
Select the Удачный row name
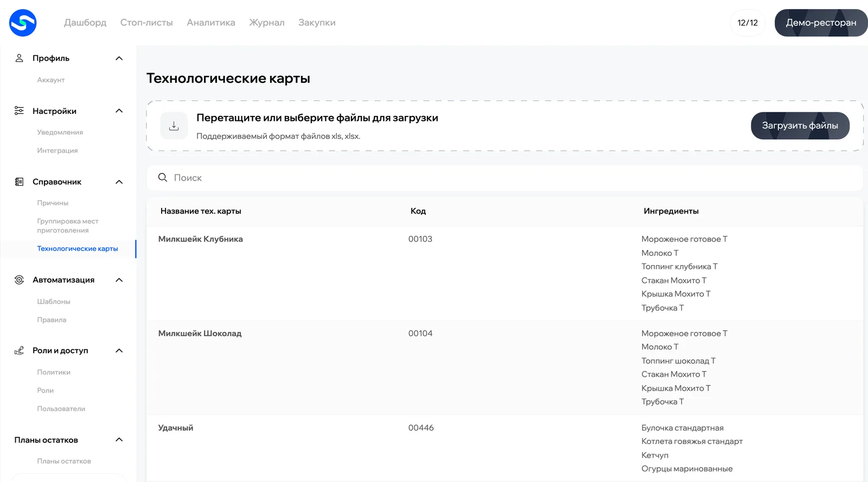tap(176, 428)
